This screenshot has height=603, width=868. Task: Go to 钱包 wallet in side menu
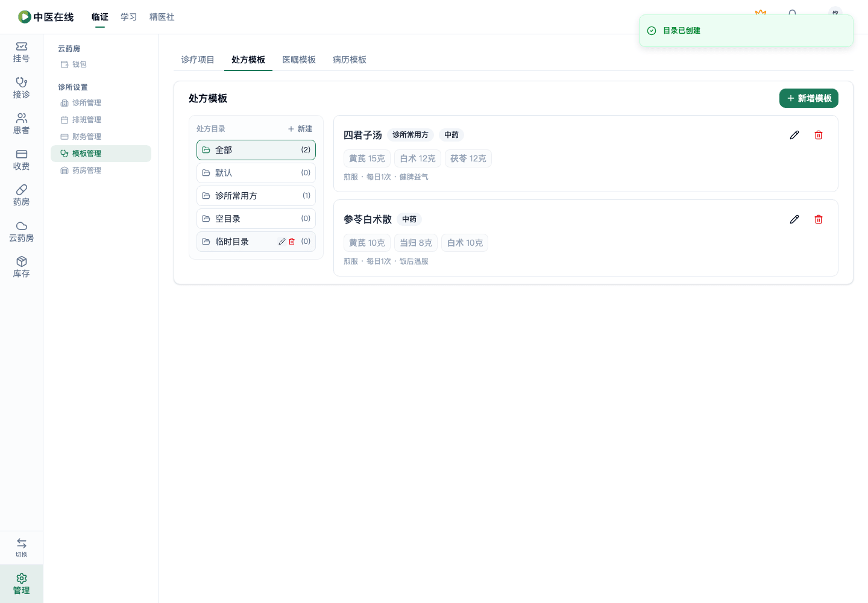pyautogui.click(x=101, y=64)
